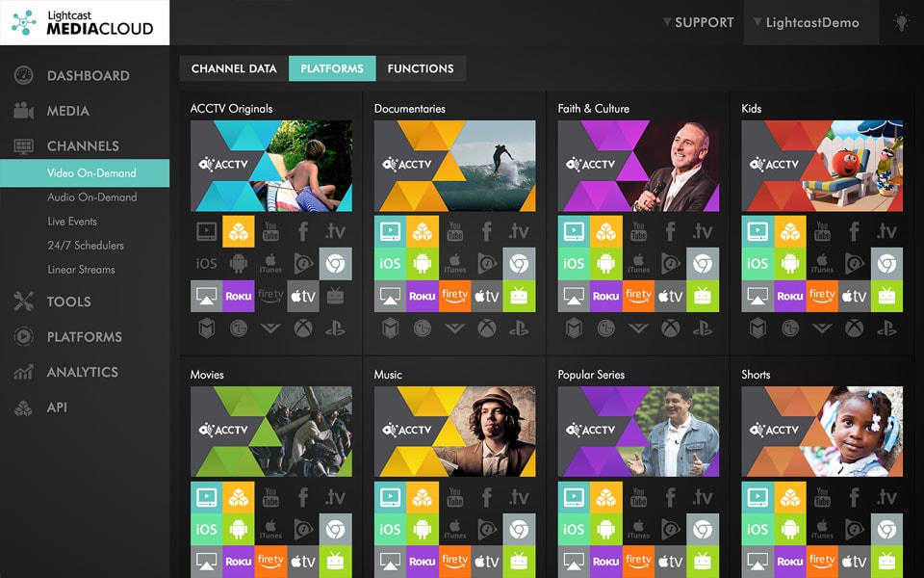Switch to the Channel Data tab
The width and height of the screenshot is (924, 578).
[x=234, y=68]
